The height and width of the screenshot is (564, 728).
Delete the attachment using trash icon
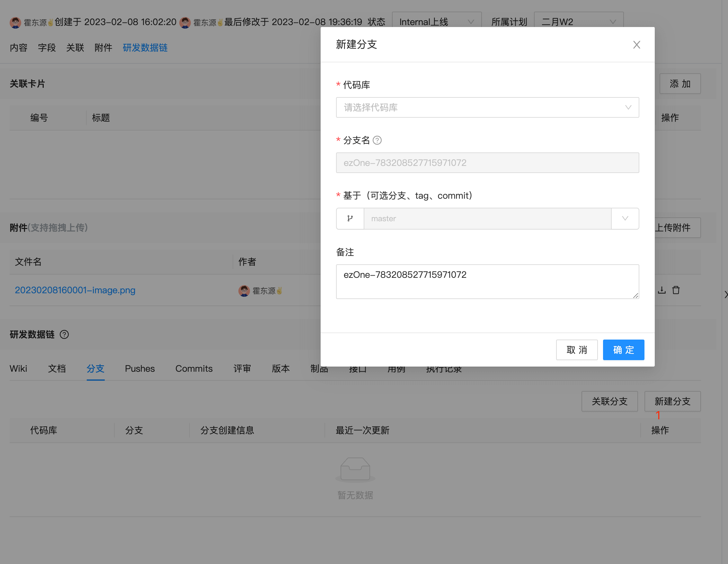(676, 290)
